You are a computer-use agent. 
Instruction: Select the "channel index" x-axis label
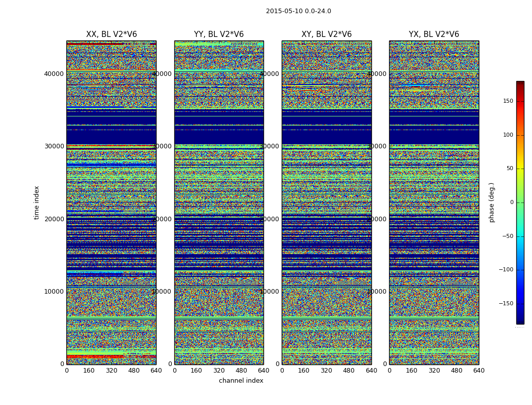[x=241, y=381]
